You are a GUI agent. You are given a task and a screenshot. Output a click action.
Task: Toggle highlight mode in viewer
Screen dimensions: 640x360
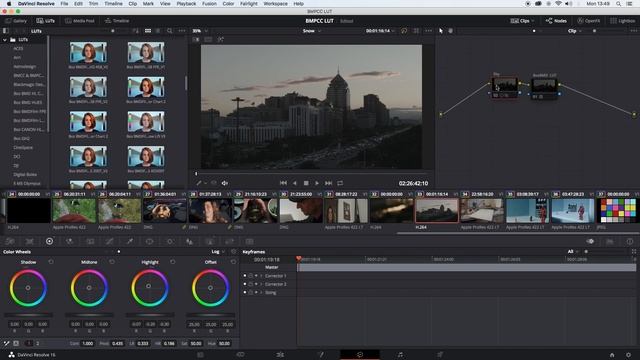(221, 40)
